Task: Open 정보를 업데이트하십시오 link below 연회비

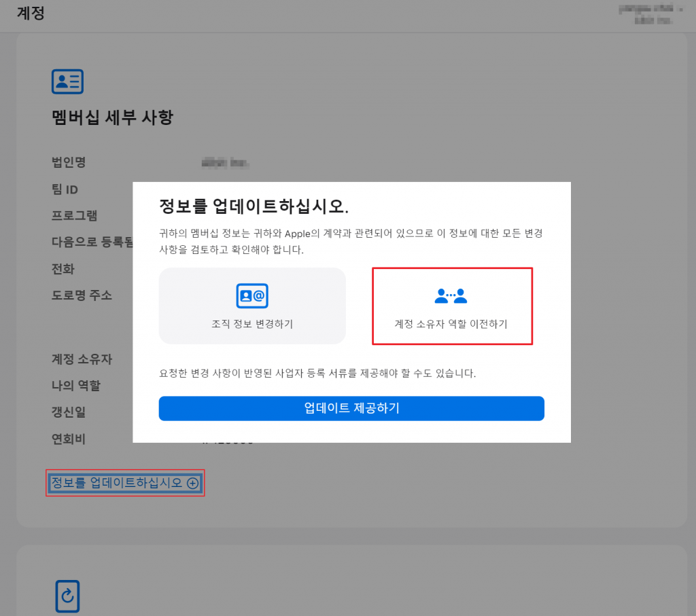Action: (125, 482)
